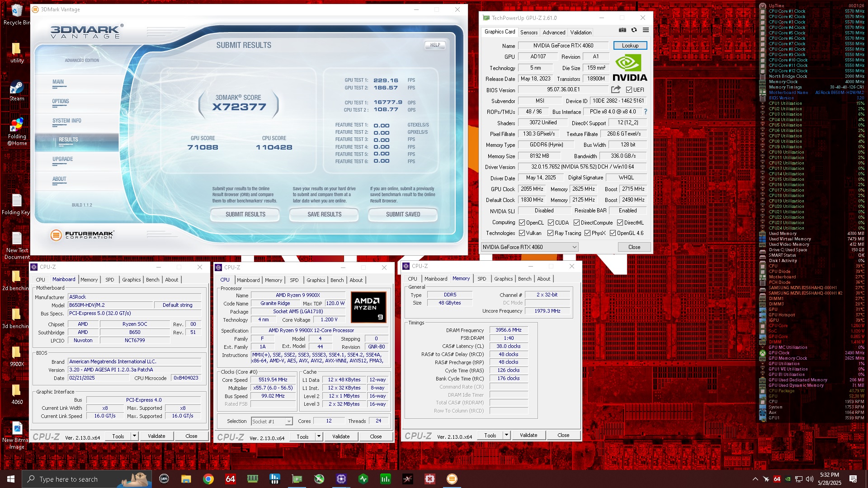Click the Close button in GPU-Z
Screen dimensions: 868x488
pyautogui.click(x=634, y=247)
